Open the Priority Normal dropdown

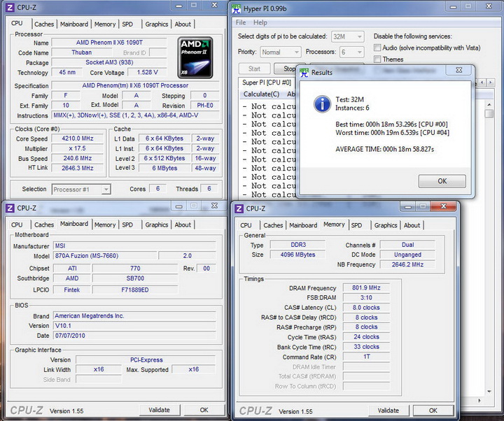pyautogui.click(x=280, y=52)
